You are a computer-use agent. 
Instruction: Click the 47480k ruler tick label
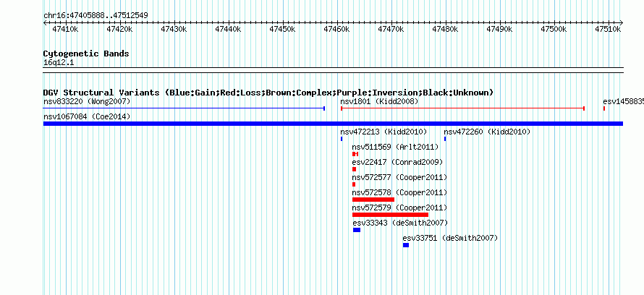(445, 29)
